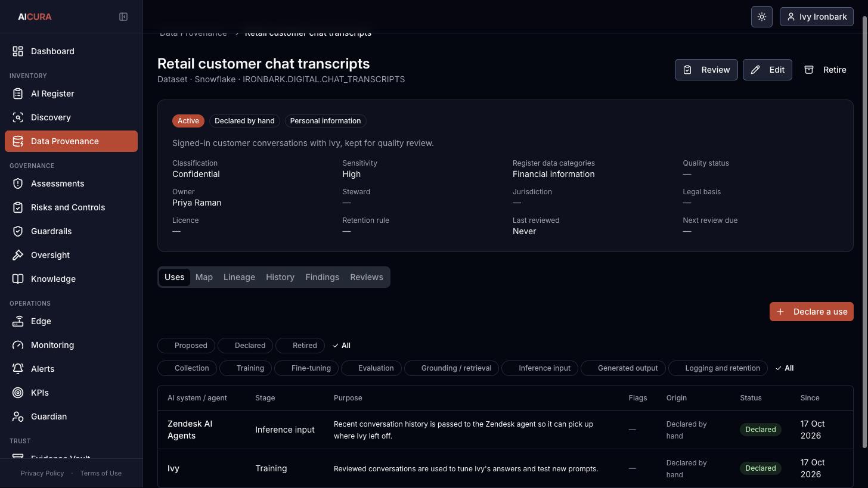
Task: Filter stages by Evaluation
Action: tap(370, 368)
